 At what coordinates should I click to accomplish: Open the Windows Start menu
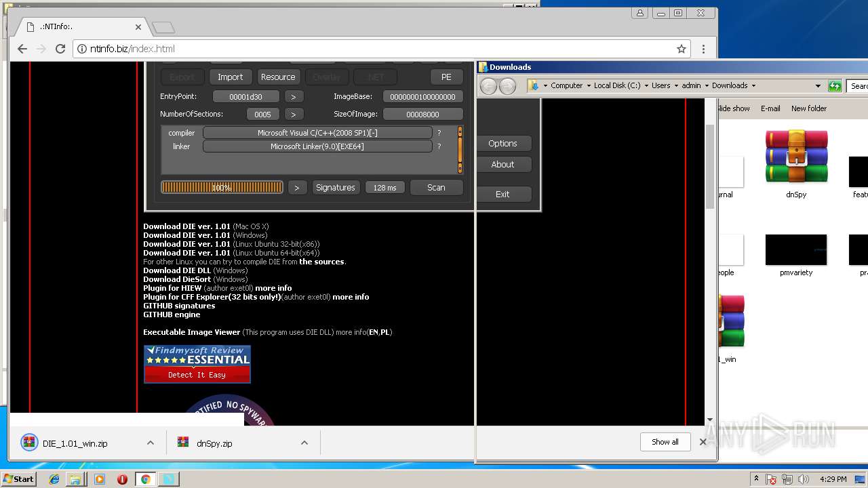pyautogui.click(x=18, y=479)
